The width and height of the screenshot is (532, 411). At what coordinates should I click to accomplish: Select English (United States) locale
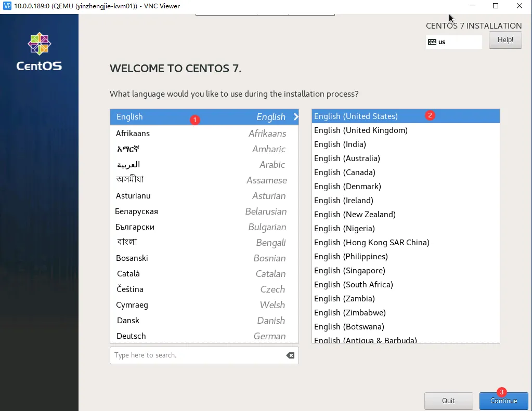pos(406,116)
